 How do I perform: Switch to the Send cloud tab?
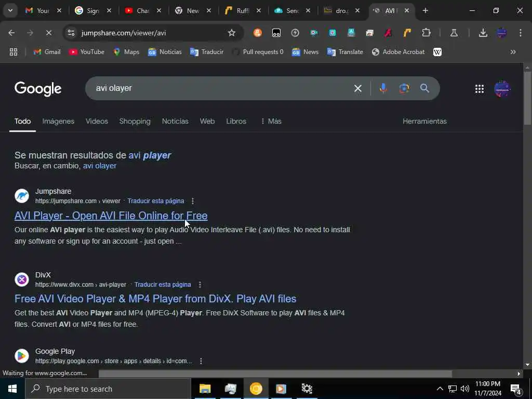pyautogui.click(x=292, y=10)
